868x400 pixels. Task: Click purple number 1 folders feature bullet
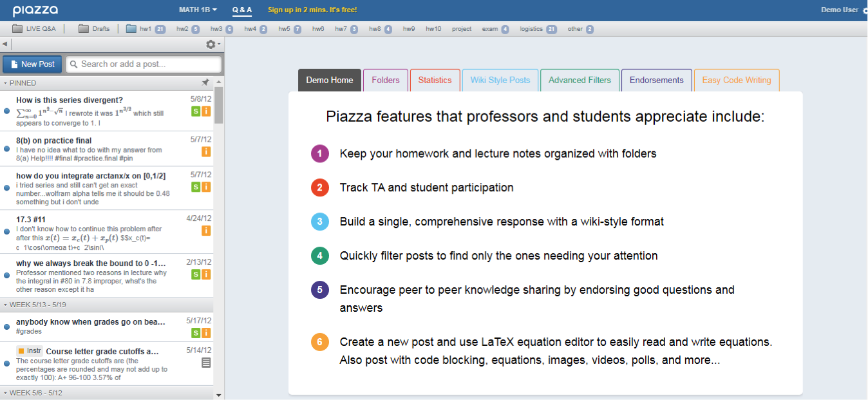[x=320, y=153]
